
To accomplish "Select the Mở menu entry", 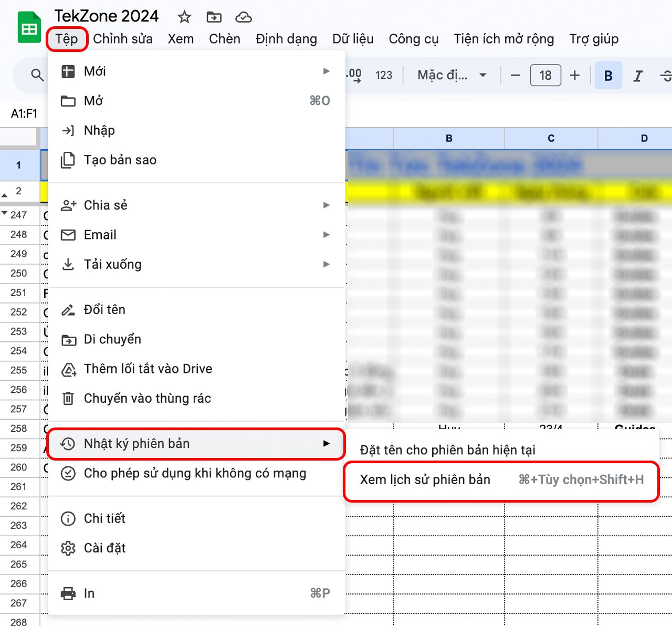I will coord(196,101).
